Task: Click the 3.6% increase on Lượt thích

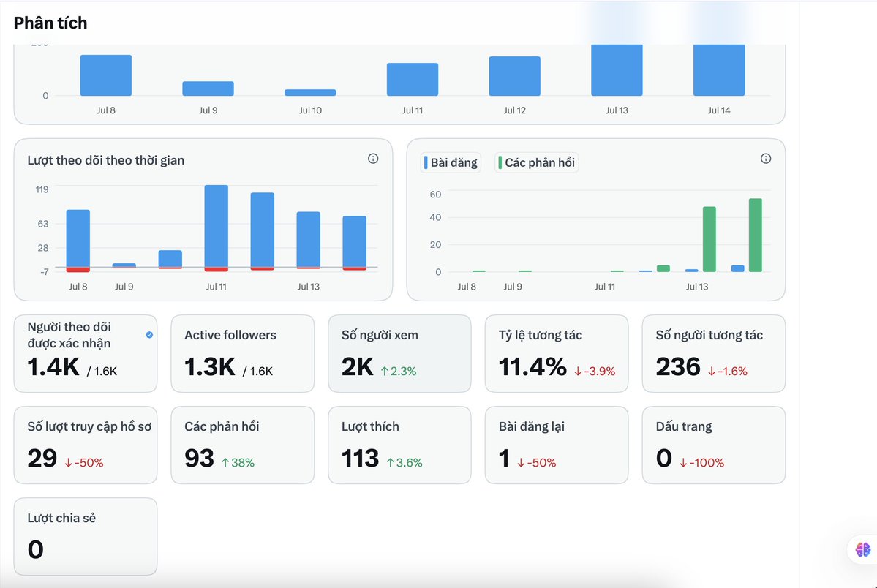Action: (x=404, y=463)
